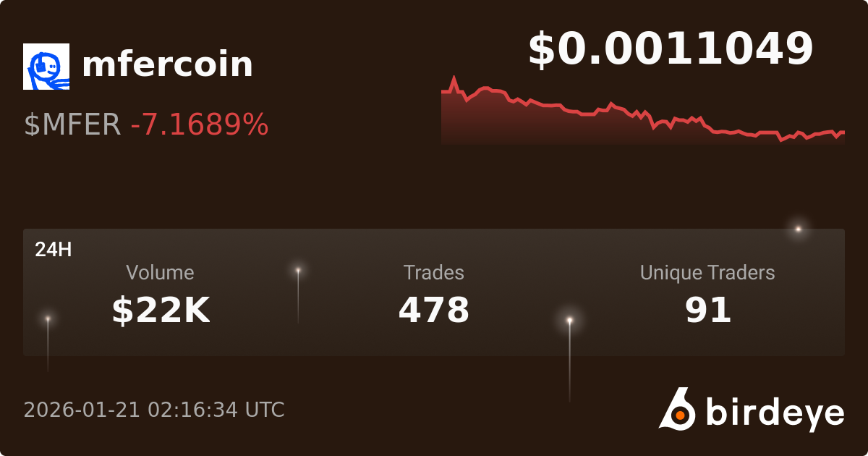Click the Trades label

pyautogui.click(x=433, y=273)
